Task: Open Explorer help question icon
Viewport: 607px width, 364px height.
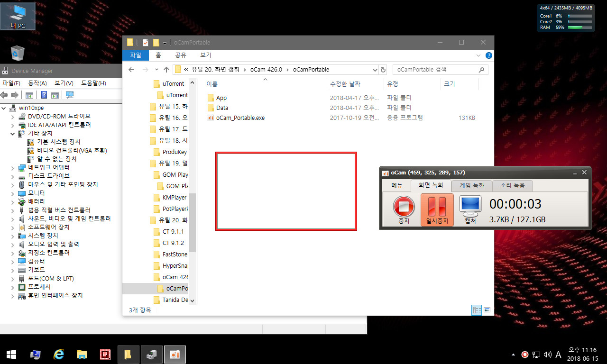Action: 488,55
